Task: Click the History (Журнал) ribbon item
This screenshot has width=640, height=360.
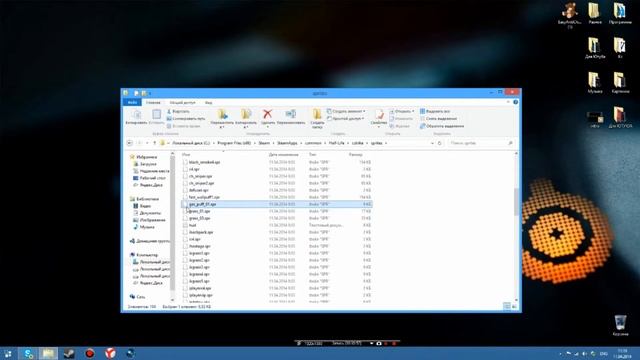Action: [x=399, y=126]
